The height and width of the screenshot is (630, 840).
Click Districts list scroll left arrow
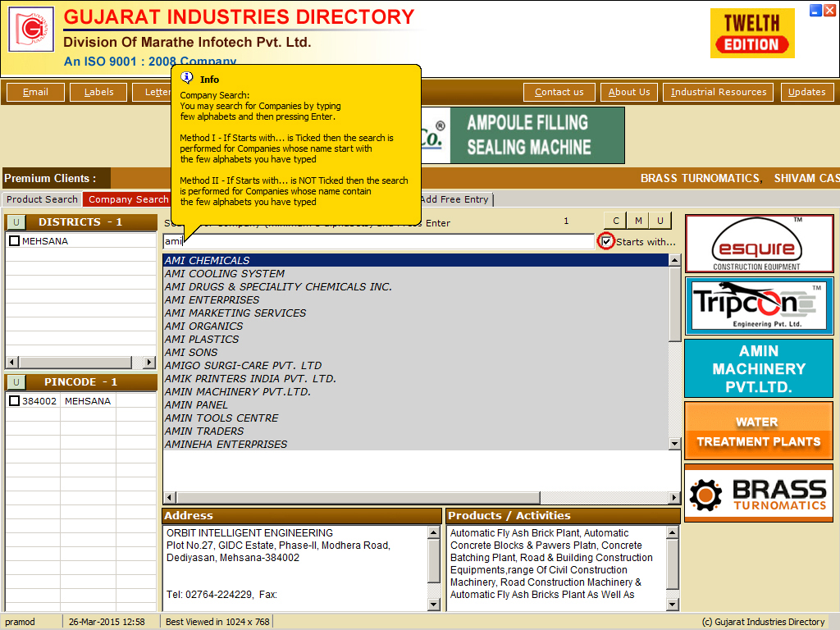tap(11, 362)
